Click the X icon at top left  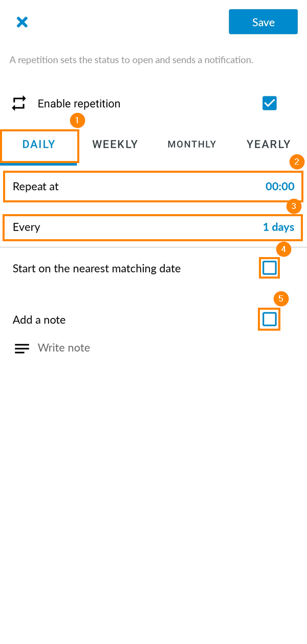coord(22,22)
